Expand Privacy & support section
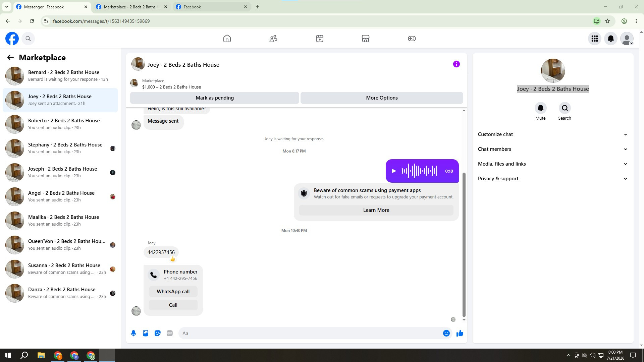The width and height of the screenshot is (644, 362). point(553,179)
